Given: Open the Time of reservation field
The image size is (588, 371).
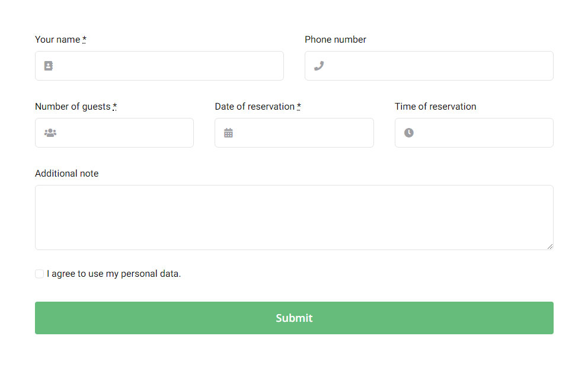Looking at the screenshot, I should [x=483, y=133].
